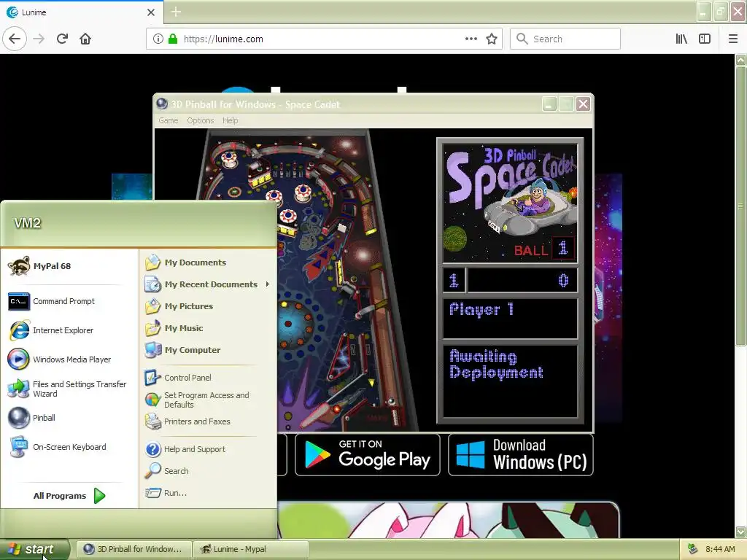
Task: Toggle the browser sidebar
Action: coord(705,39)
